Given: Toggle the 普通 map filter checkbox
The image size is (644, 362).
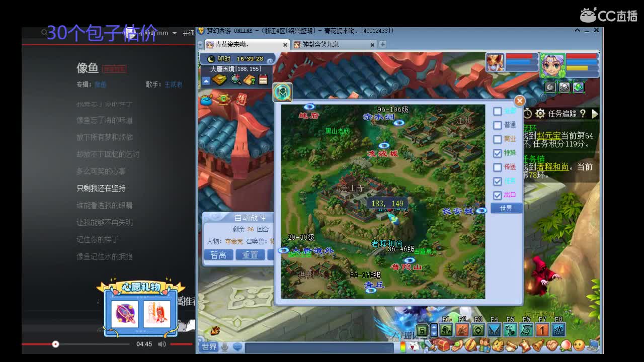Looking at the screenshot, I should point(498,125).
